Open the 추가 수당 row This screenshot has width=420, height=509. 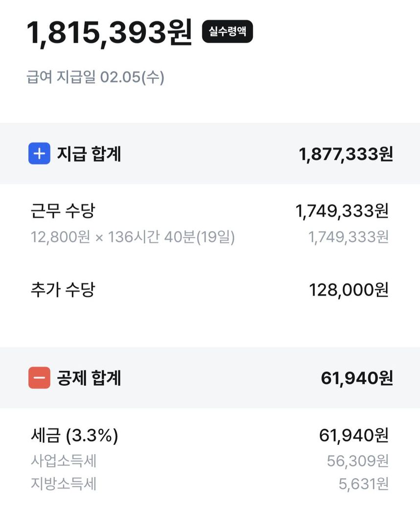pyautogui.click(x=210, y=290)
